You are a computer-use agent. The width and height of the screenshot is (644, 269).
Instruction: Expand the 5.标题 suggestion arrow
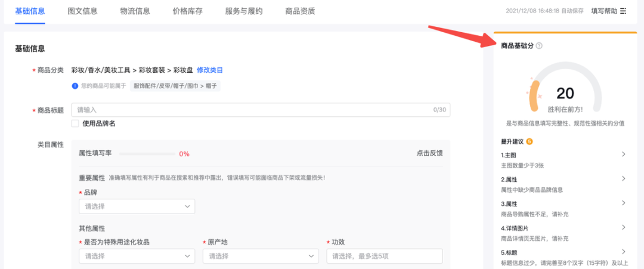[623, 252]
